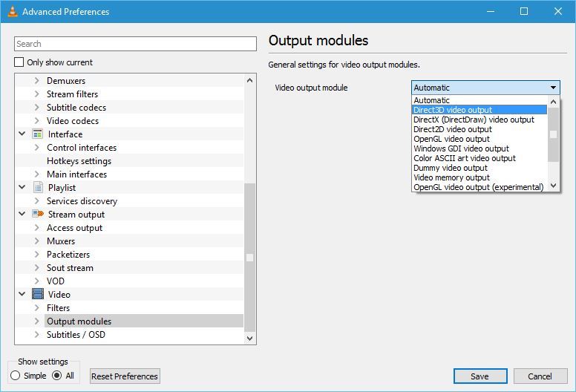Collapse the Interface section
The image size is (576, 392).
pos(22,134)
